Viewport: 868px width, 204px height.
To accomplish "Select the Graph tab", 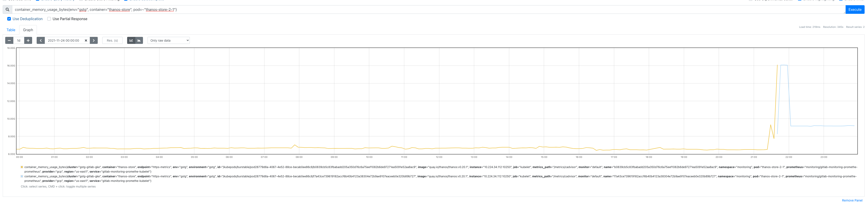I will (x=28, y=30).
